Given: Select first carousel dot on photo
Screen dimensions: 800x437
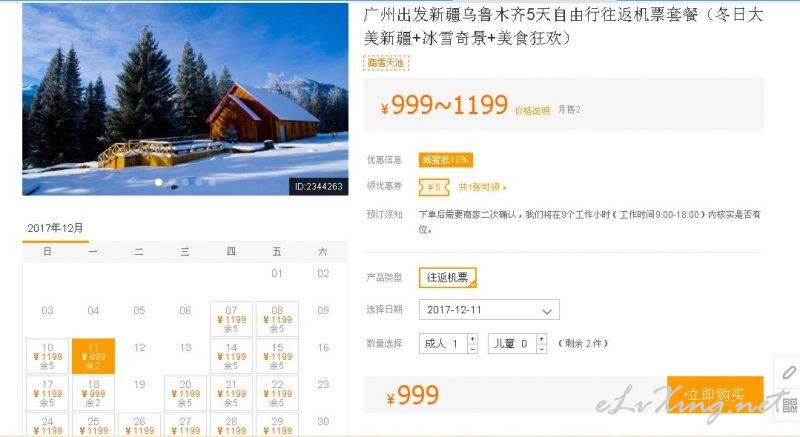Looking at the screenshot, I should pyautogui.click(x=159, y=182).
